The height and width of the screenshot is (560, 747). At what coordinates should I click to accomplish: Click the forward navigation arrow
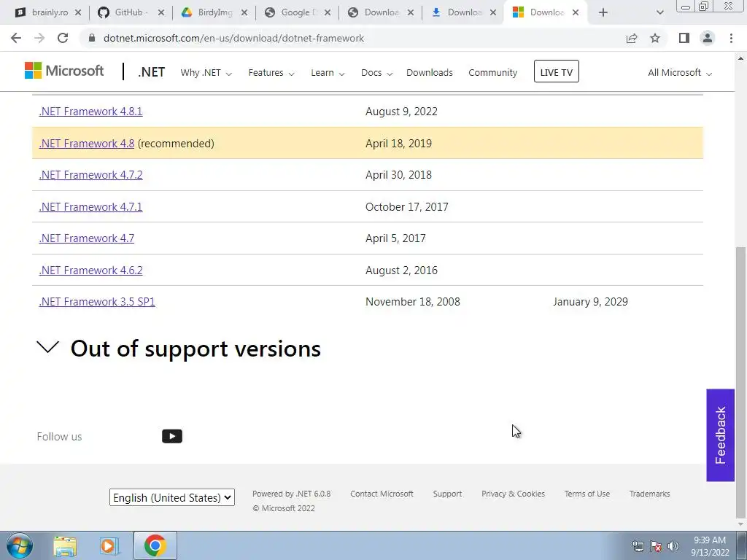point(39,38)
